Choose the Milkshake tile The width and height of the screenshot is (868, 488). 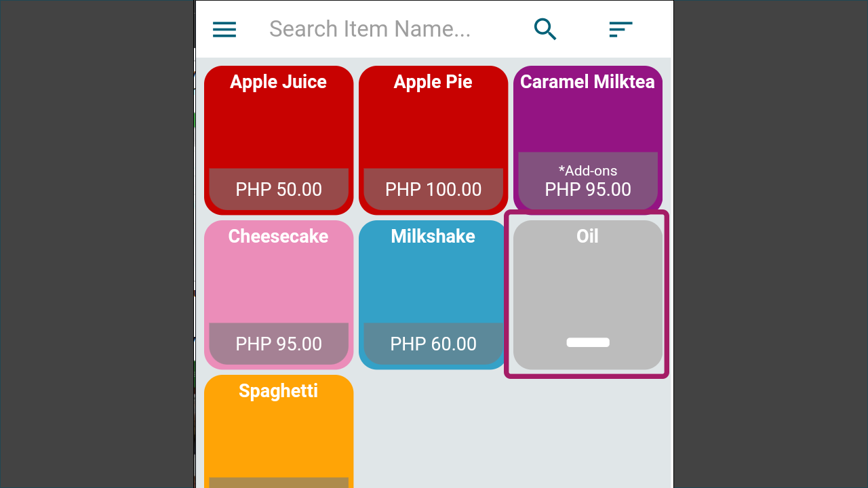(433, 295)
